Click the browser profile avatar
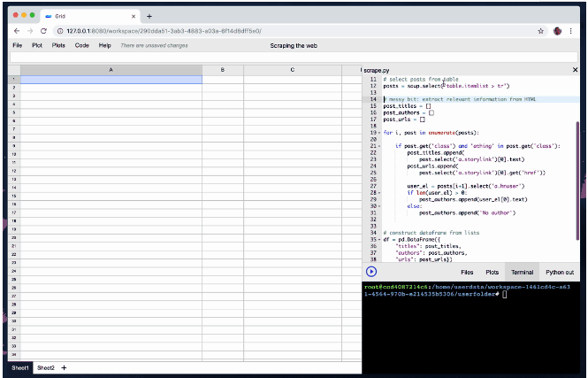 559,30
